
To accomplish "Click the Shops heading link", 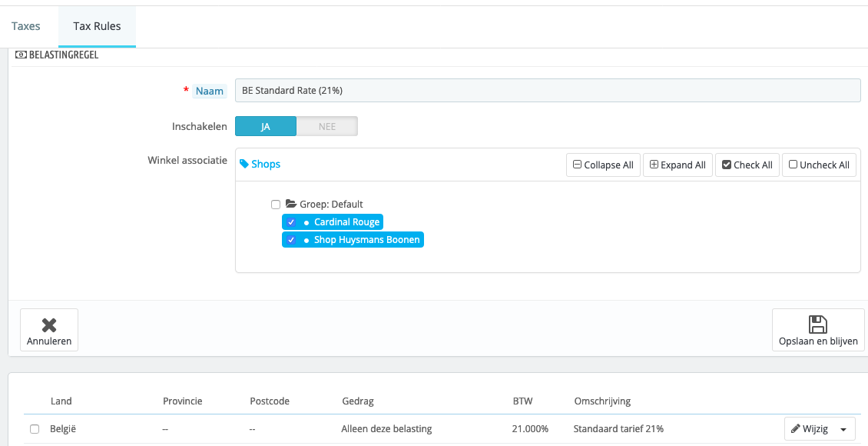I will pyautogui.click(x=266, y=164).
